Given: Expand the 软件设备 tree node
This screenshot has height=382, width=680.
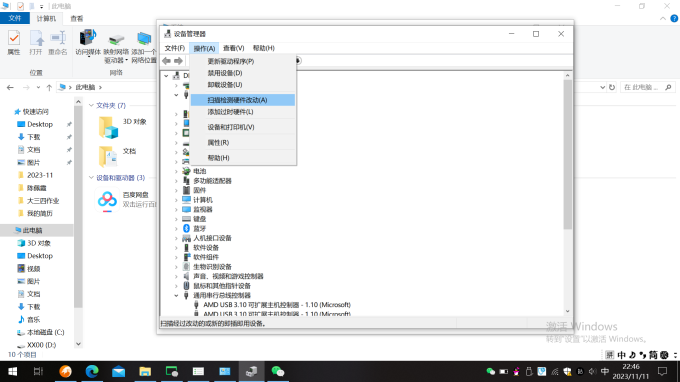Looking at the screenshot, I should click(x=176, y=248).
